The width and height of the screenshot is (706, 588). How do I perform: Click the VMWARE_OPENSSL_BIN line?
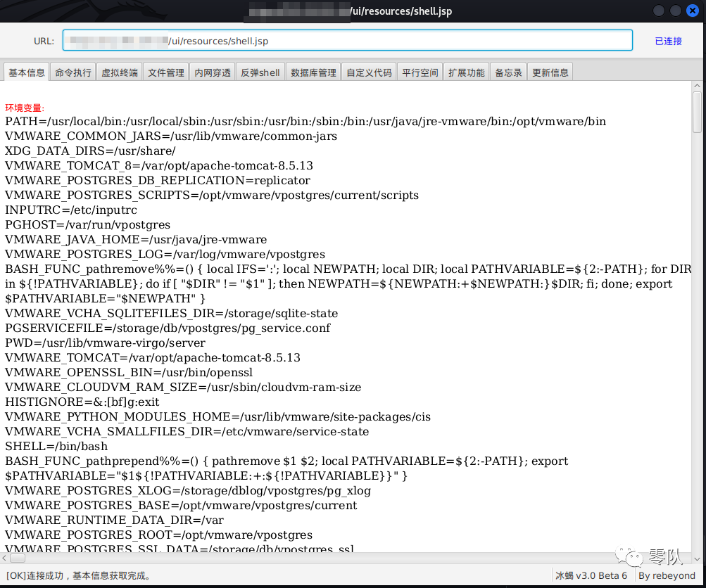click(129, 373)
